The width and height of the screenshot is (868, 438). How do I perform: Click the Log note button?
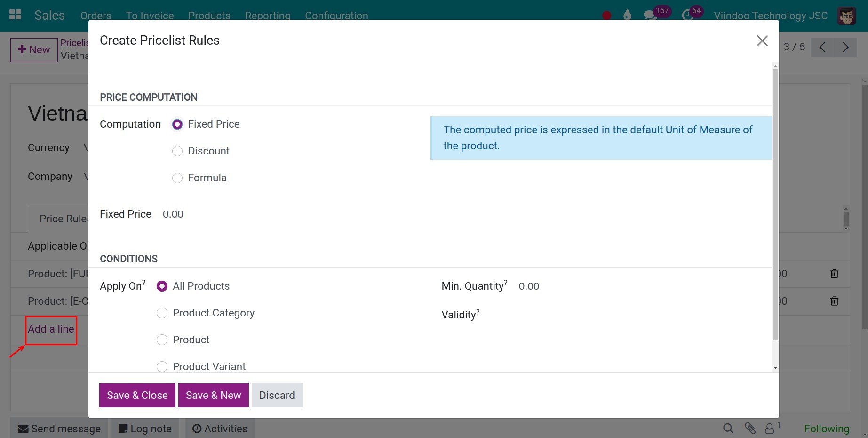pos(145,429)
